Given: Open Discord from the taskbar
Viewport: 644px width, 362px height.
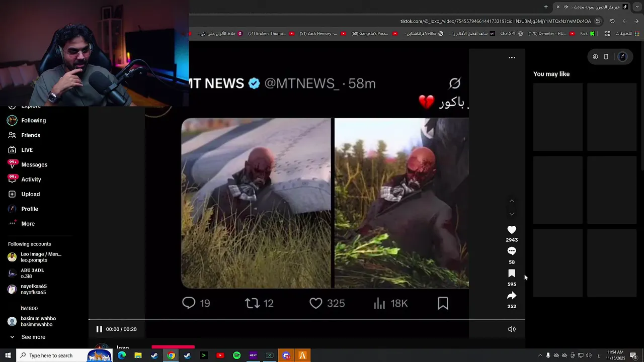Looking at the screenshot, I should point(286,355).
